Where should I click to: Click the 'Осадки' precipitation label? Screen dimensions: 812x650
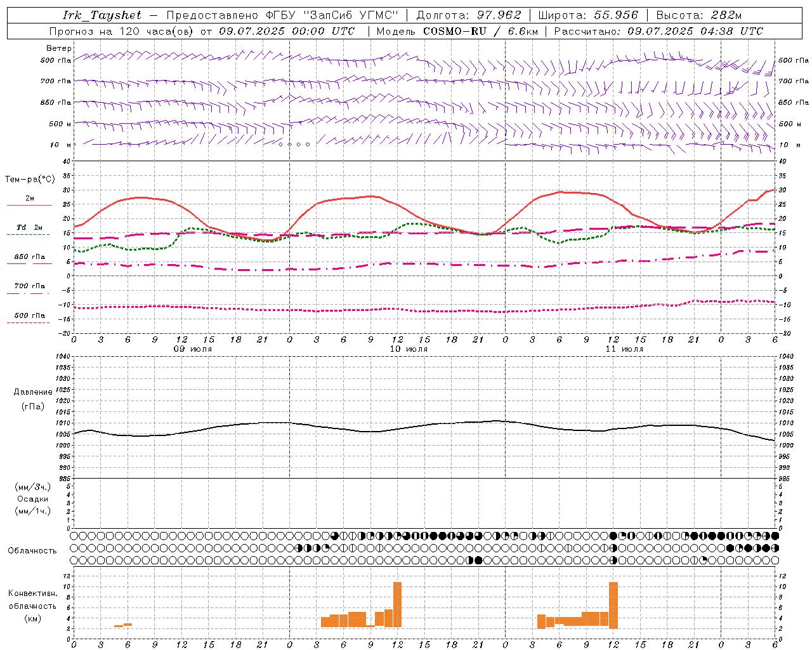(x=33, y=499)
